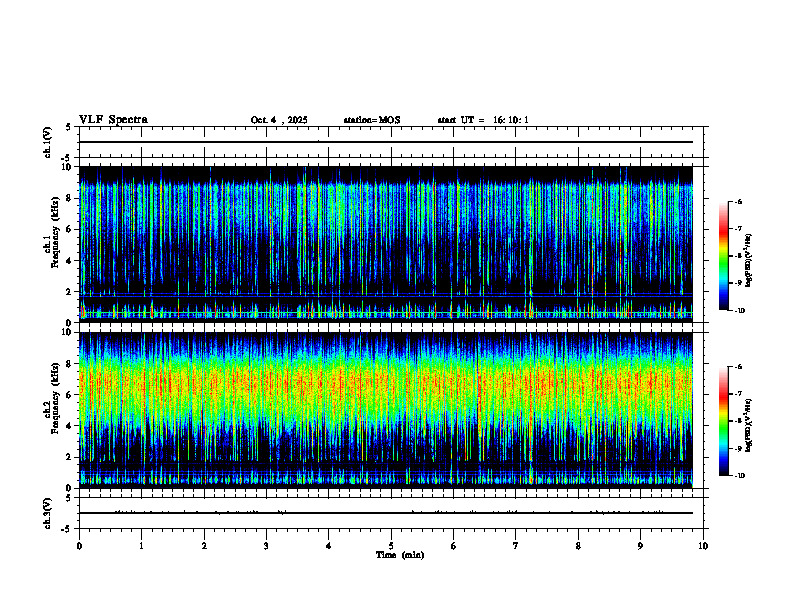Viewport: 792px width, 612px height.
Task: Click the "ch.1(V)" waveform axis label
Action: pyautogui.click(x=48, y=142)
